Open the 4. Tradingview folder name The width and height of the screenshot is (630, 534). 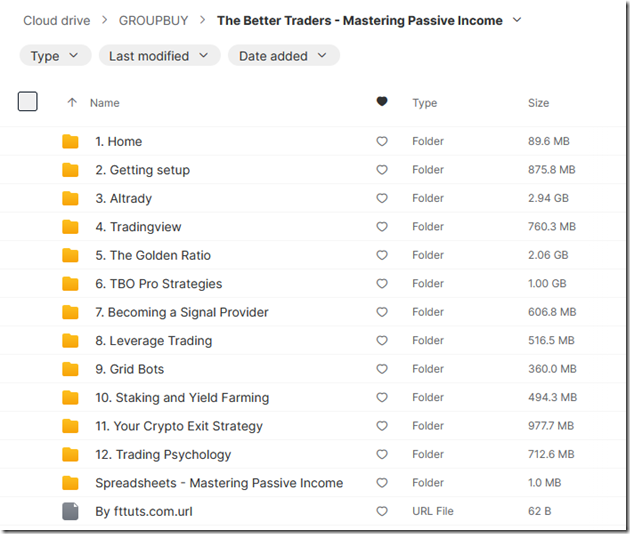[138, 227]
